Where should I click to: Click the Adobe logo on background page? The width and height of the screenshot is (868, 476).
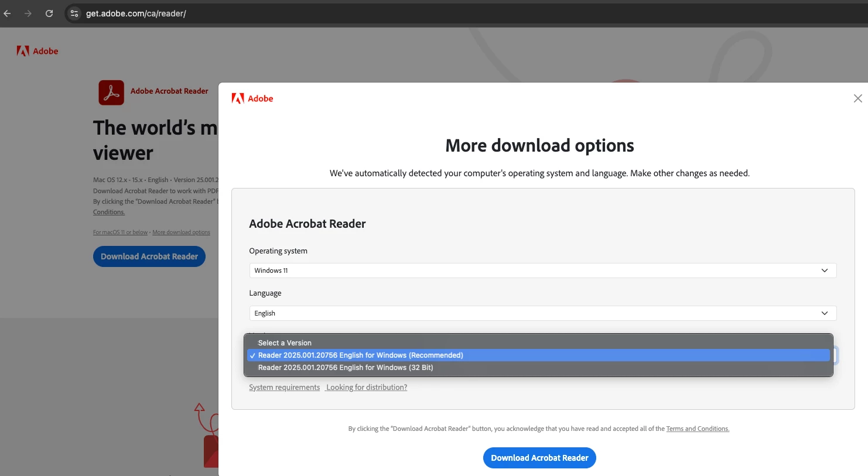(x=37, y=51)
